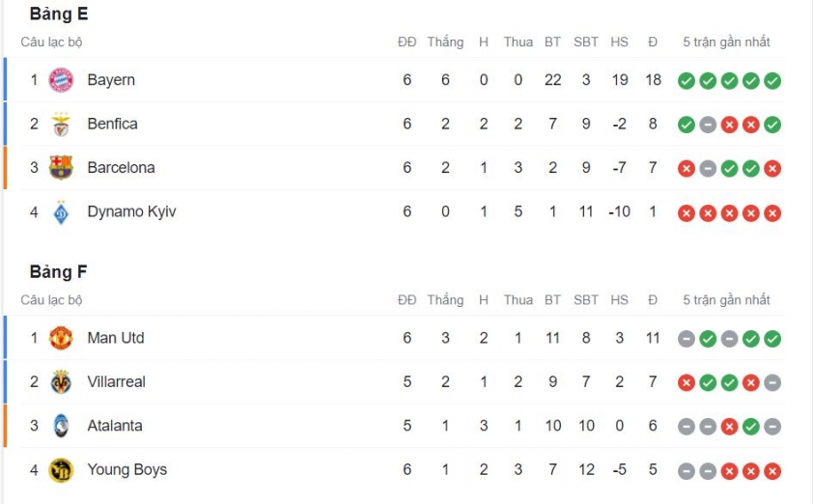This screenshot has width=813, height=504.
Task: Click the Thắng column header in Bảng E
Action: pos(445,42)
